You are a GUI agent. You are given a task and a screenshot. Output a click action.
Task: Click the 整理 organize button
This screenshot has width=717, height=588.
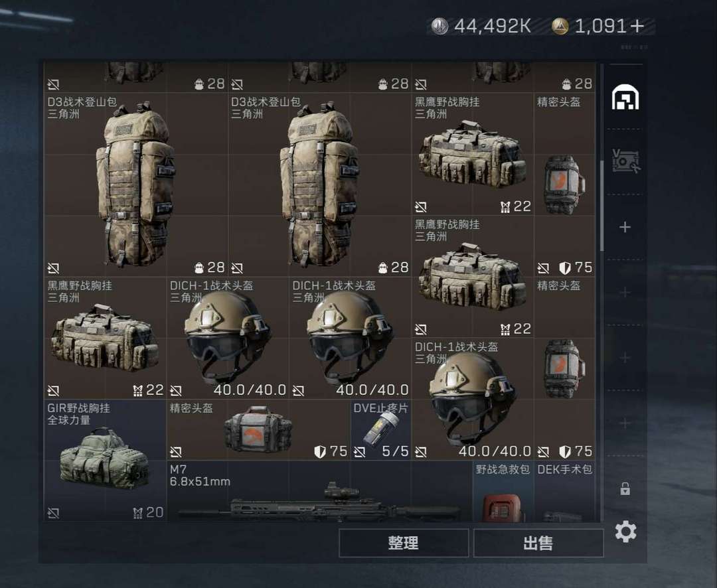(x=404, y=543)
